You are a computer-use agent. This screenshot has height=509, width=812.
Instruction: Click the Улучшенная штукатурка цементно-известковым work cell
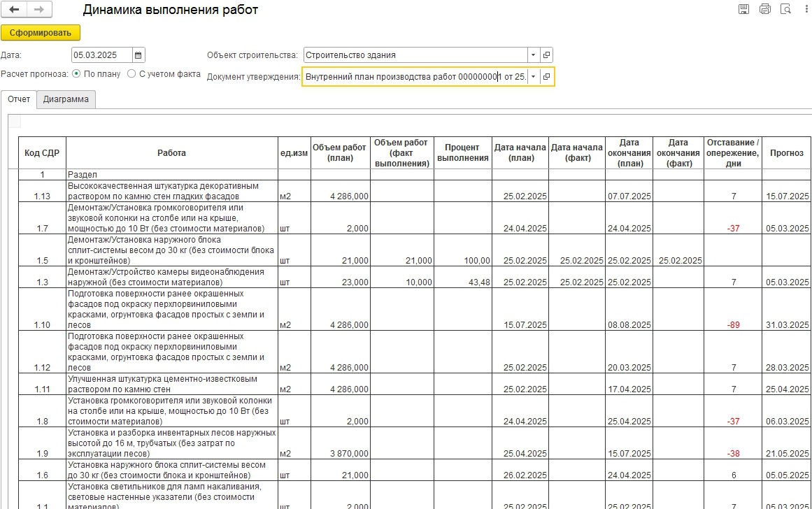[172, 385]
